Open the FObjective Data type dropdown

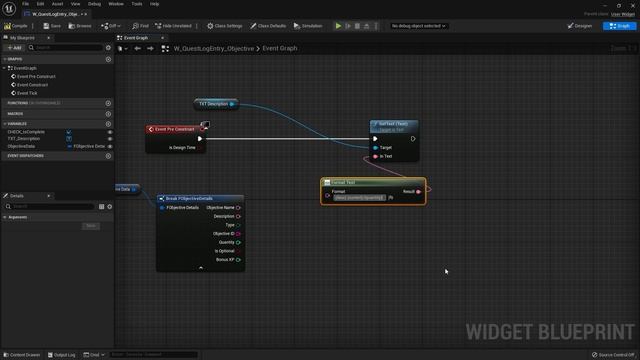(x=86, y=147)
